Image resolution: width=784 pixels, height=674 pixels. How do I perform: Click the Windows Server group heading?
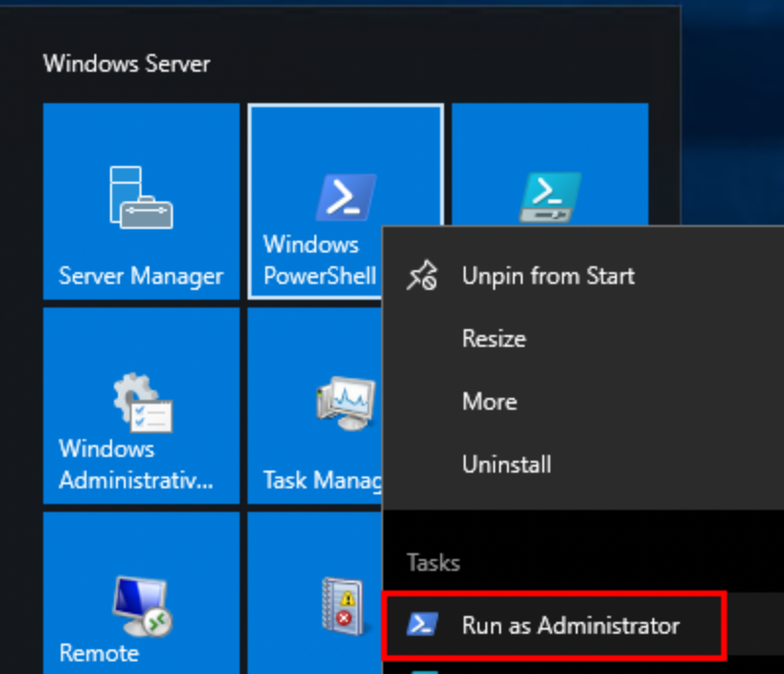tap(127, 64)
